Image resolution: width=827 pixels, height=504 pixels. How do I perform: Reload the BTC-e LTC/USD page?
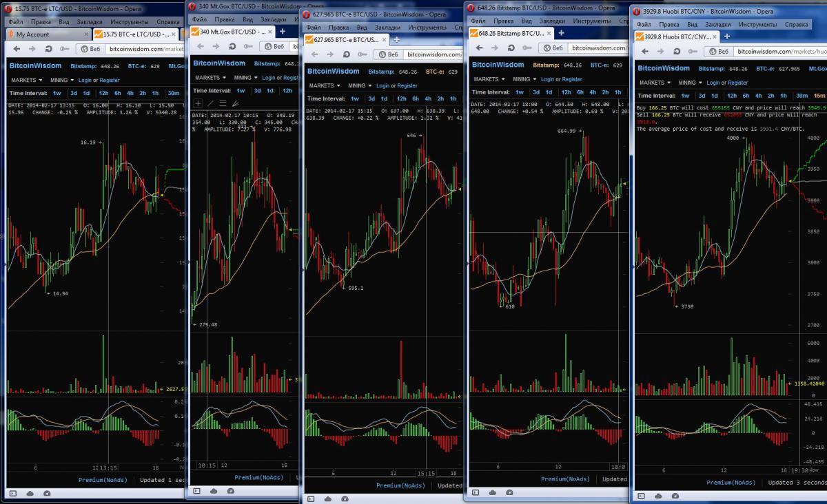pos(49,49)
